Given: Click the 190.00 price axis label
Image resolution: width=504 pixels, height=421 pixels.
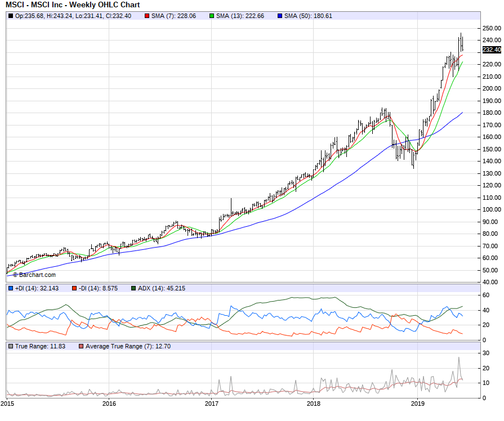Looking at the screenshot, I should (x=492, y=101).
